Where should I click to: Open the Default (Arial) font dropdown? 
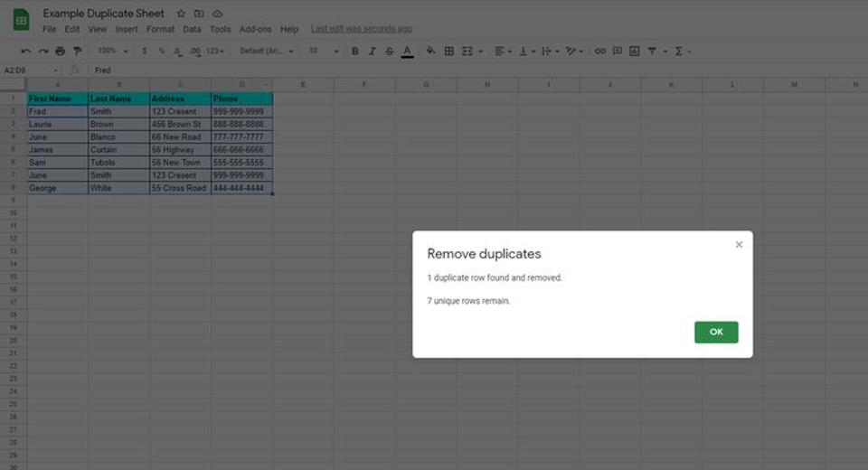click(x=266, y=51)
